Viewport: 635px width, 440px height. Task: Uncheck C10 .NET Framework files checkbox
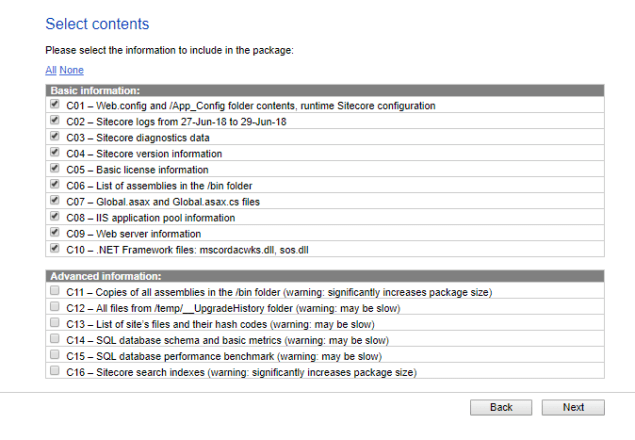53,249
